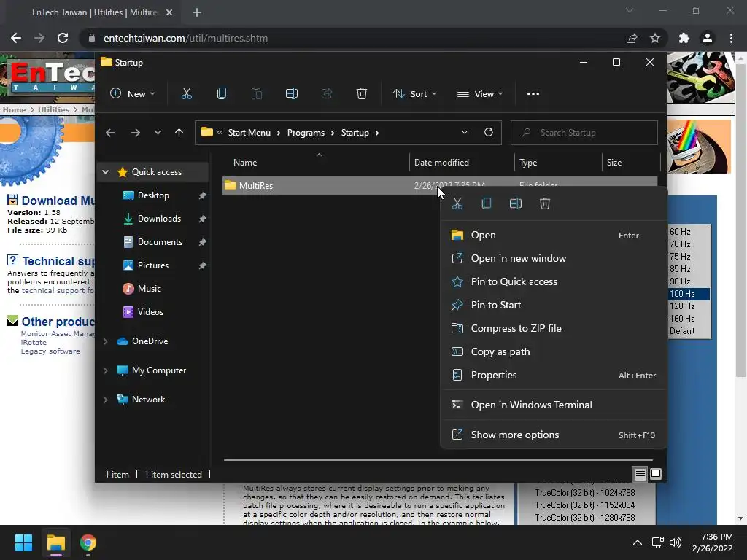Click Legacy software link on webpage
Viewport: 747px width, 560px height.
click(x=50, y=351)
